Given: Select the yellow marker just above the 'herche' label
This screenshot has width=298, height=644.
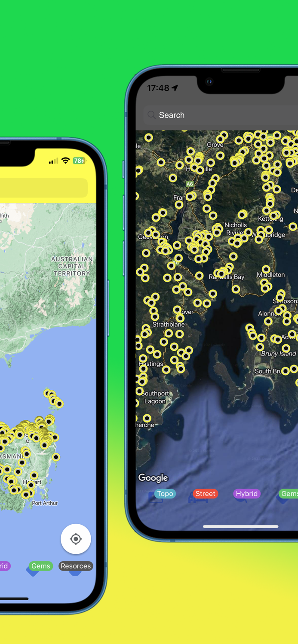Looking at the screenshot, I should pyautogui.click(x=147, y=418).
